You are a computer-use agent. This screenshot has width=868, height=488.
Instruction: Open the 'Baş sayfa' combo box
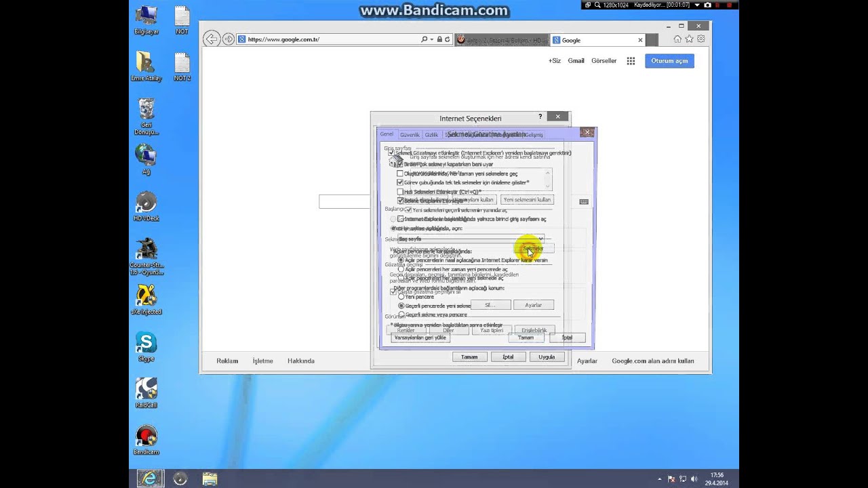[x=471, y=239]
